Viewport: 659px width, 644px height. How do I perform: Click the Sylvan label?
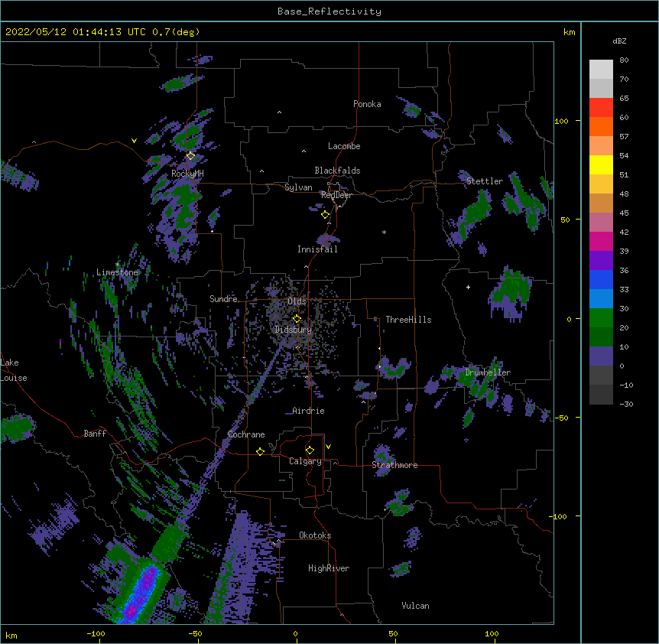pyautogui.click(x=298, y=187)
